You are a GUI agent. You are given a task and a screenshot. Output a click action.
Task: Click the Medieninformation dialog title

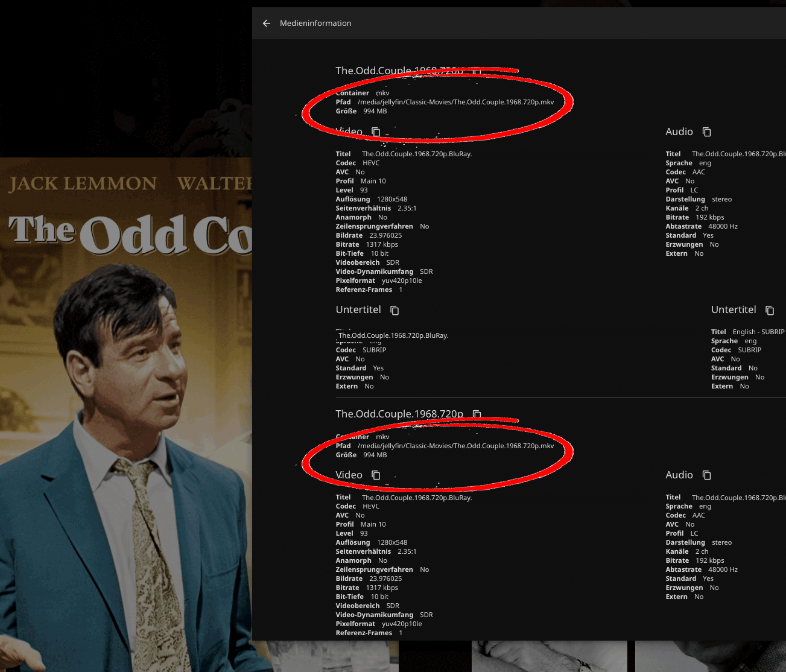(315, 24)
